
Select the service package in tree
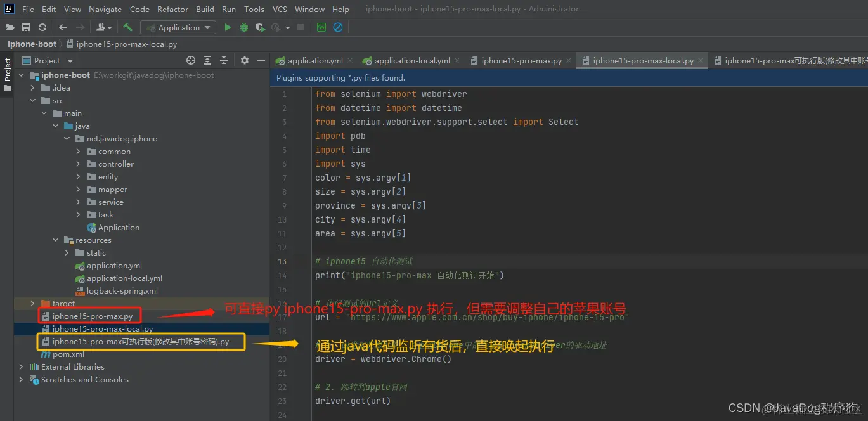pyautogui.click(x=110, y=202)
